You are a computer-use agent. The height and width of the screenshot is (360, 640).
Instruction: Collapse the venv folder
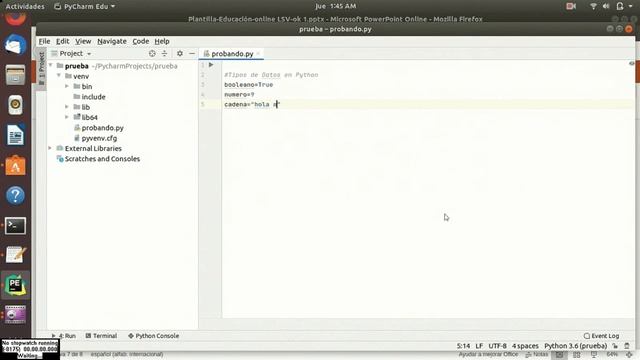(59, 76)
